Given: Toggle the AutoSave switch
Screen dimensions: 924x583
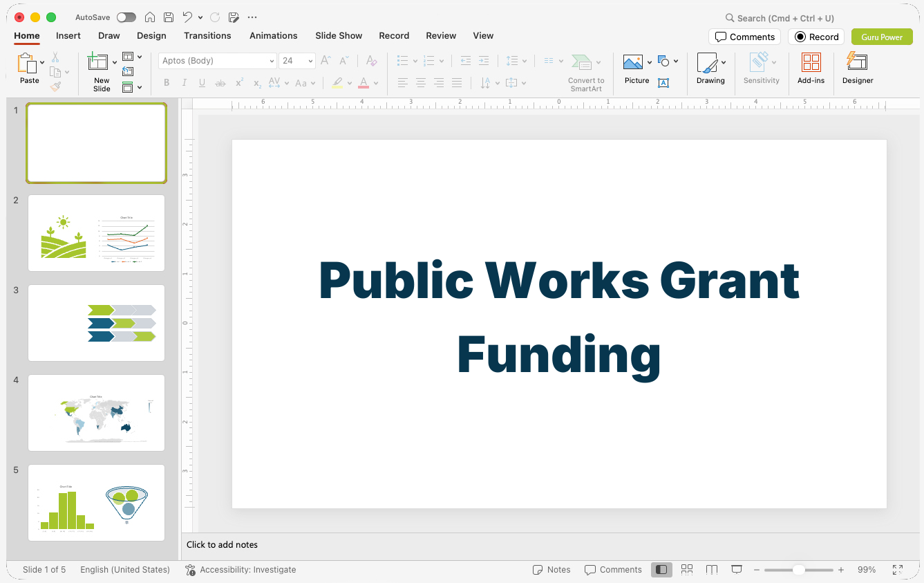Looking at the screenshot, I should point(126,17).
